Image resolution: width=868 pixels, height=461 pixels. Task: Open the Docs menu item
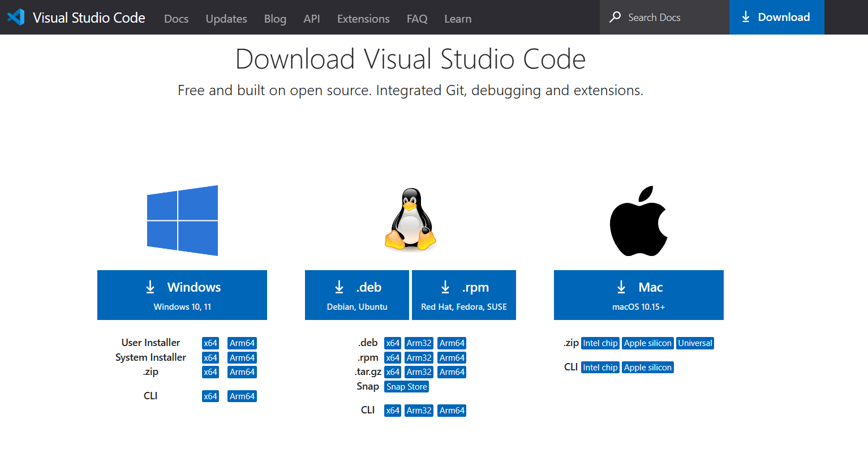(x=176, y=19)
